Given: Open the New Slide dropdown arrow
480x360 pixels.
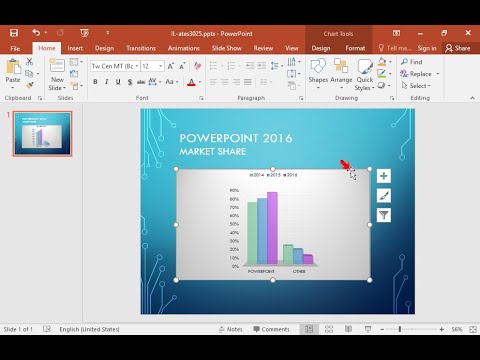Looking at the screenshot, I should tap(57, 88).
